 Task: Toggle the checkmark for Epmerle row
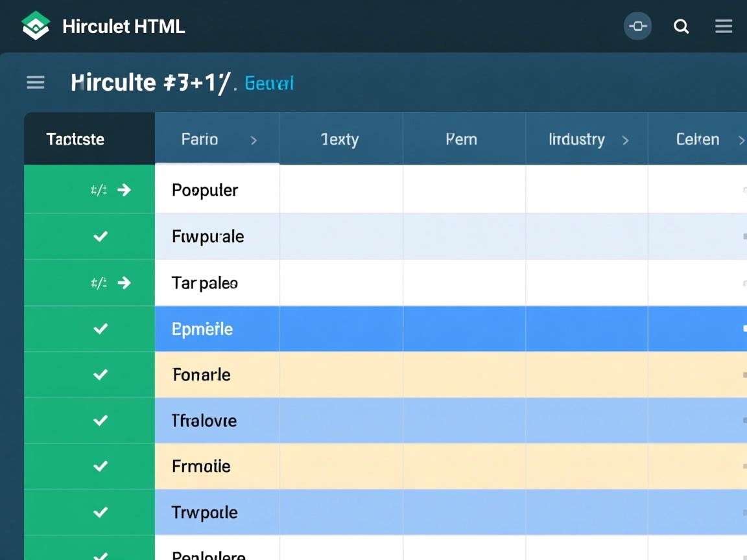(x=101, y=329)
